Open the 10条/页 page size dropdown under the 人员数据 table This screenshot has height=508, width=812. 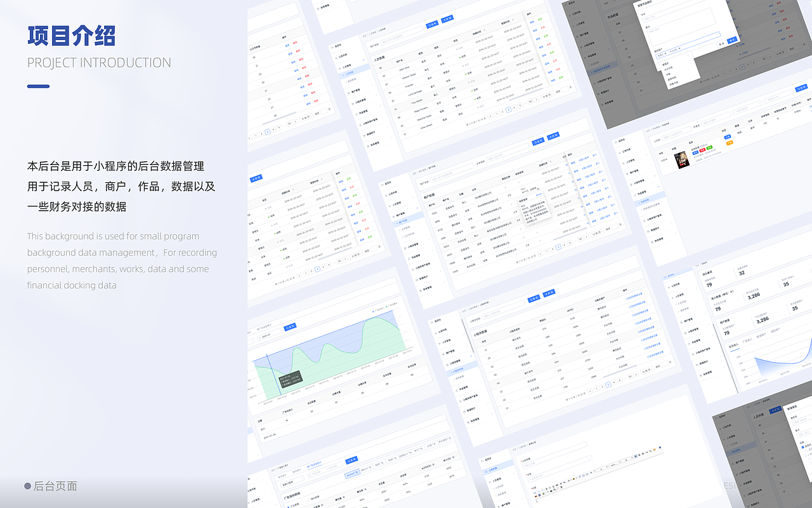pyautogui.click(x=547, y=96)
